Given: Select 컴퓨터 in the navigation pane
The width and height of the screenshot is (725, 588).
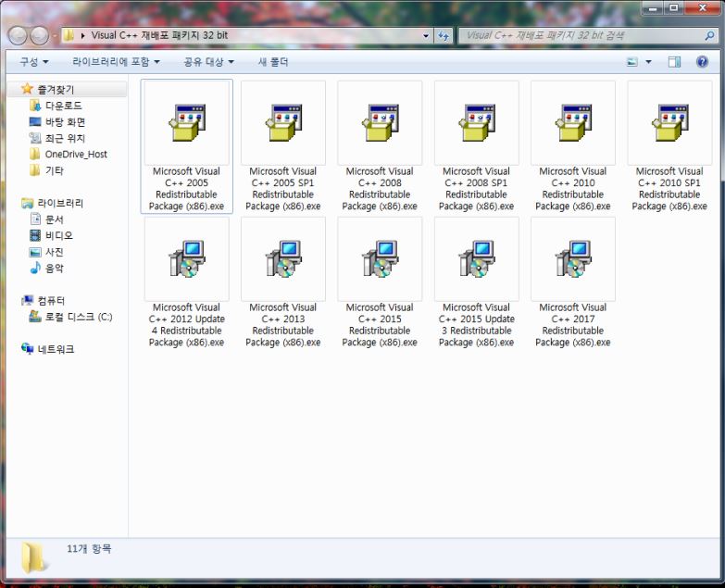Looking at the screenshot, I should (51, 300).
